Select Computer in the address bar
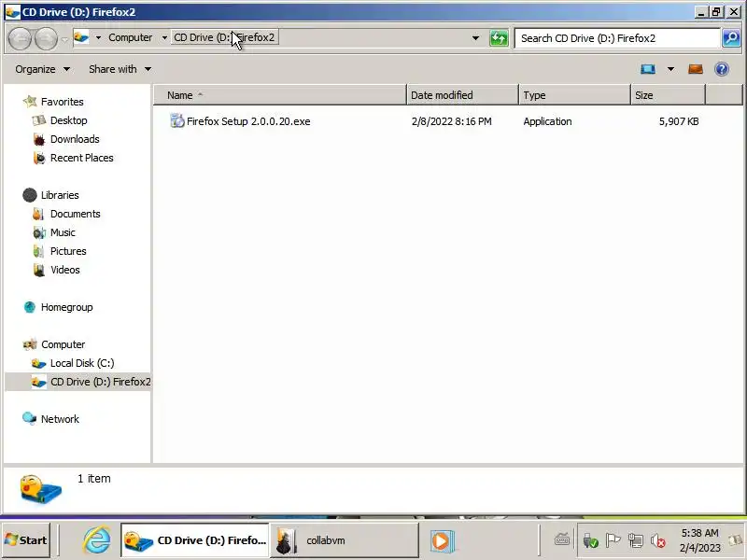The width and height of the screenshot is (747, 560). click(x=130, y=37)
